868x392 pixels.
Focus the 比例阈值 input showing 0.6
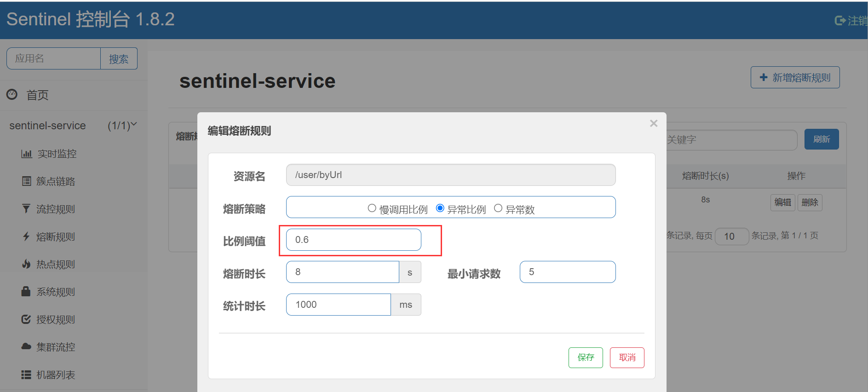pyautogui.click(x=353, y=240)
